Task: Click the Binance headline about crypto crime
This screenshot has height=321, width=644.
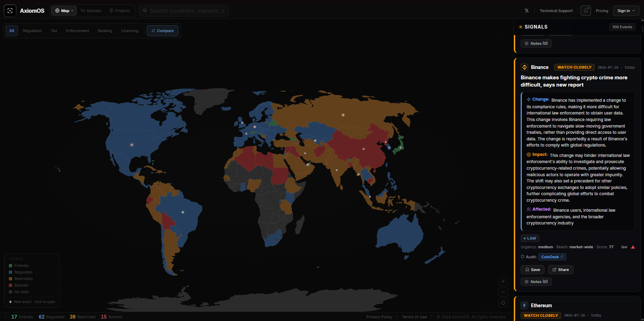Action: (574, 81)
